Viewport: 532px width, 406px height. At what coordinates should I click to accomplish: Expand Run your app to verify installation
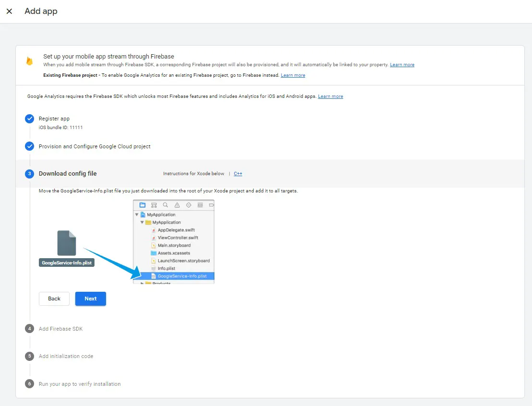[x=80, y=384]
